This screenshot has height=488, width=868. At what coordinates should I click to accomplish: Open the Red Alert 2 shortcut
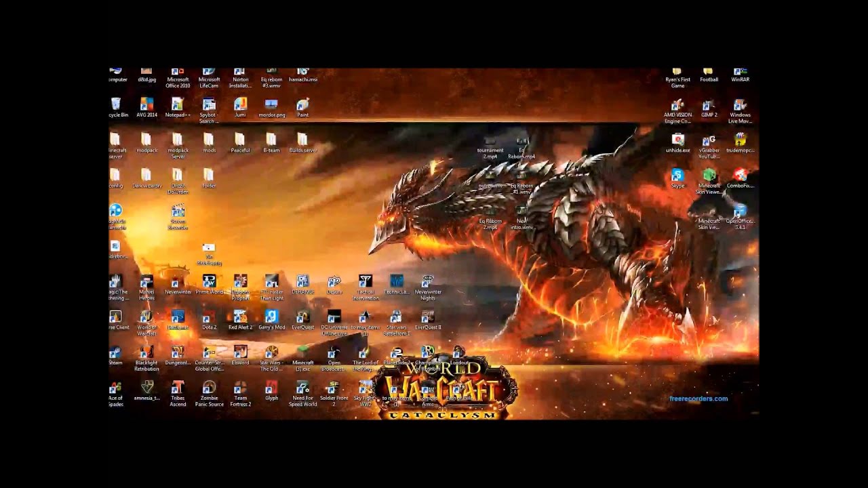[x=240, y=320]
